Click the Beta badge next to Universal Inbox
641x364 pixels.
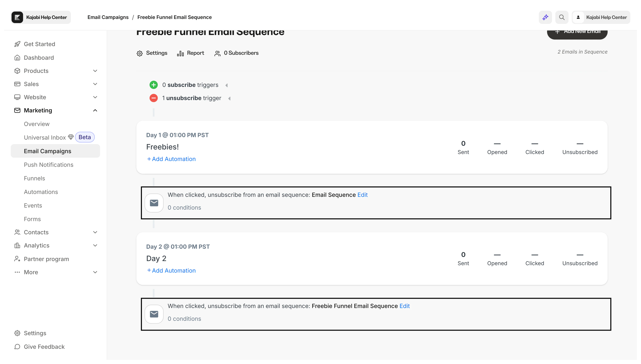tap(84, 137)
